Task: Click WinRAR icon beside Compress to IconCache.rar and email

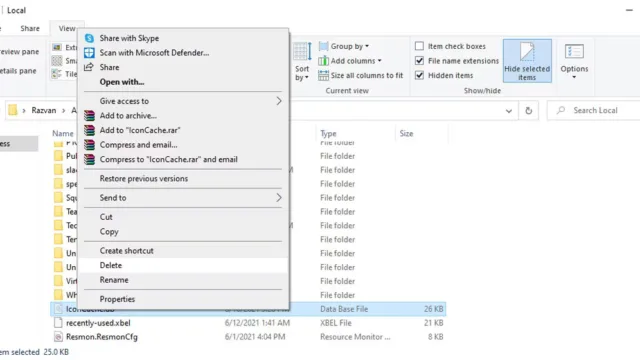Action: click(89, 160)
